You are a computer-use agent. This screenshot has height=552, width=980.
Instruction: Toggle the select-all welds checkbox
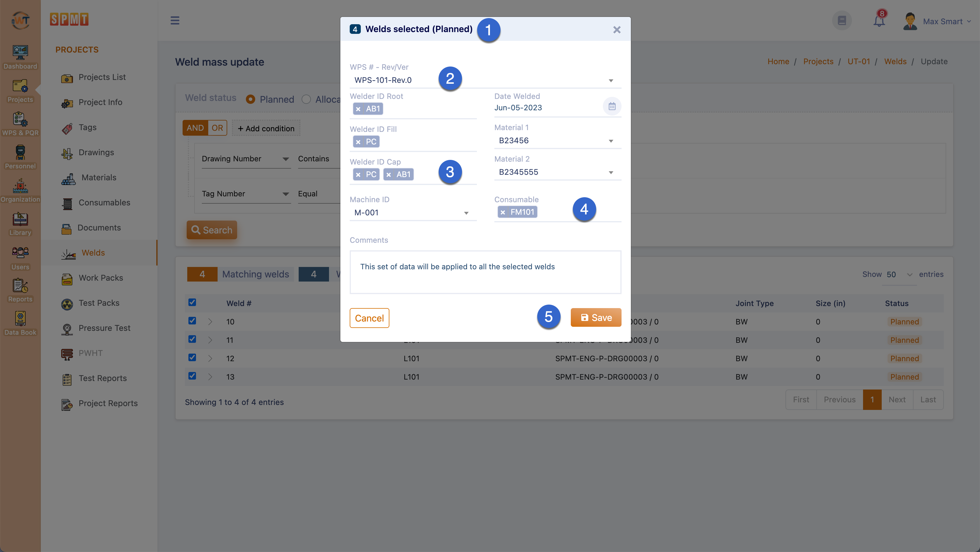(x=192, y=303)
